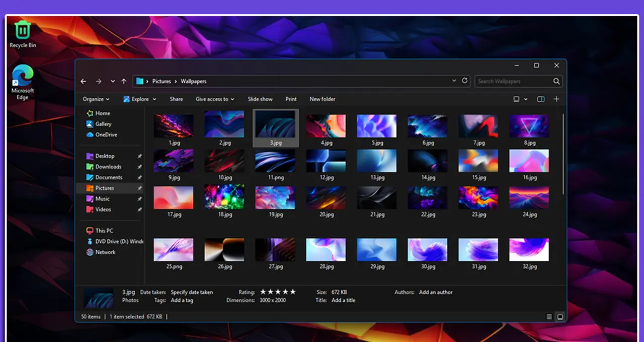Click the plus icon in toolbar
The height and width of the screenshot is (342, 644).
[x=556, y=99]
